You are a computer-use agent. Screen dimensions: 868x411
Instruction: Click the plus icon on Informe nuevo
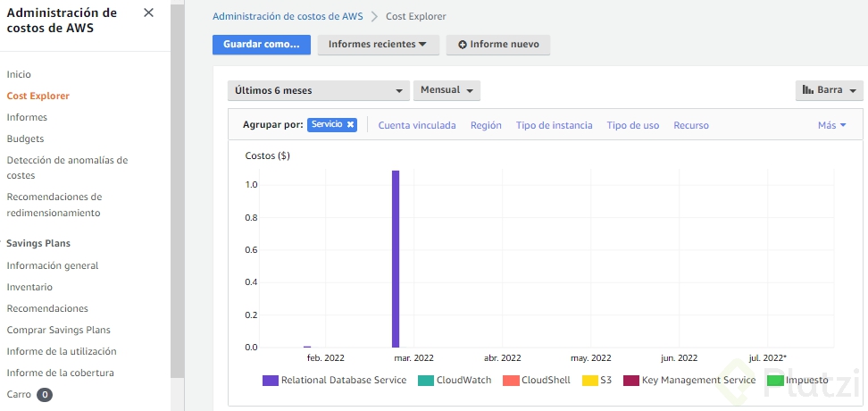463,45
